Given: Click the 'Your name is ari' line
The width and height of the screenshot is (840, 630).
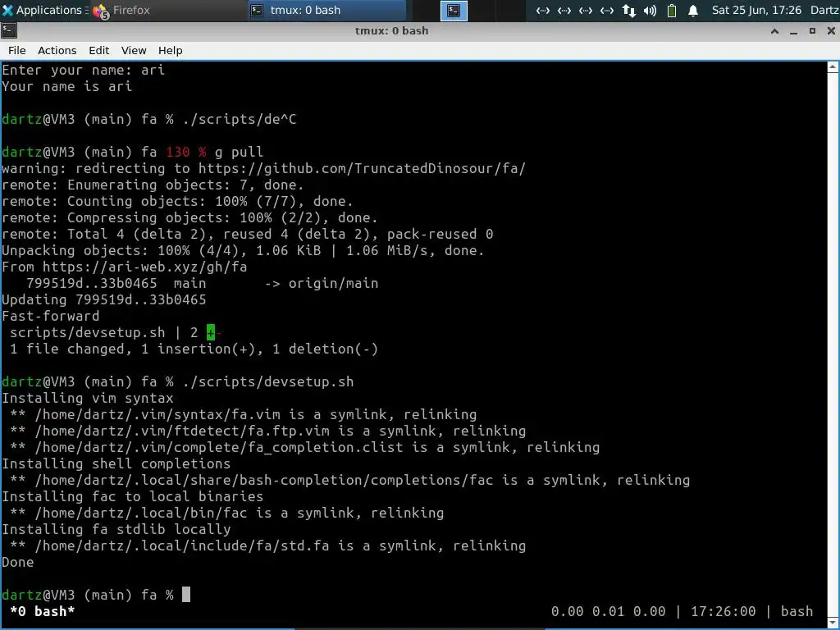Looking at the screenshot, I should 67,86.
